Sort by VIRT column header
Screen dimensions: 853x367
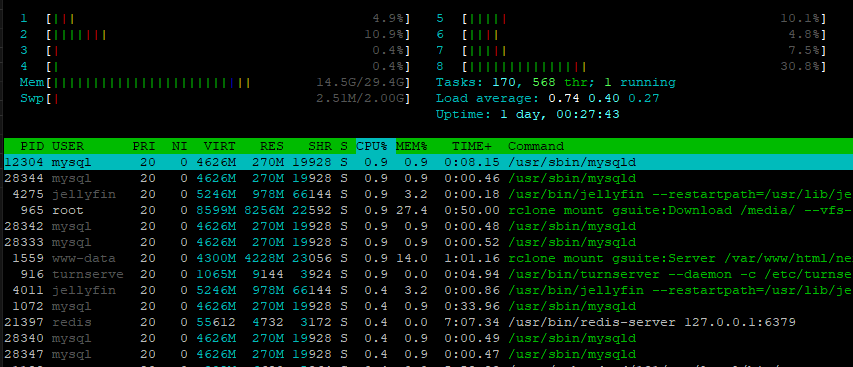[x=220, y=146]
